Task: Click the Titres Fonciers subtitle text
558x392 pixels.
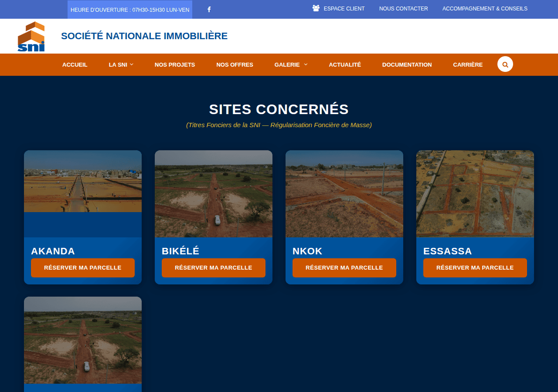Action: tap(279, 125)
